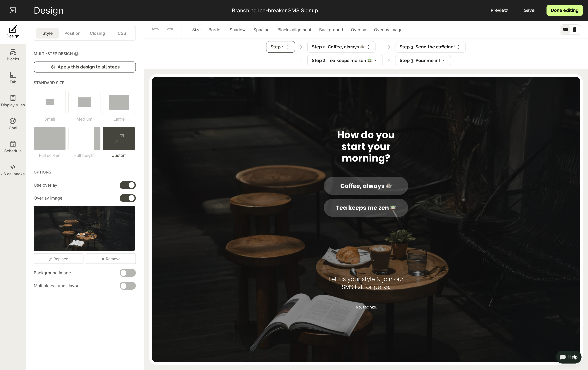
Task: Open JS callbacks sidebar section
Action: tap(13, 170)
